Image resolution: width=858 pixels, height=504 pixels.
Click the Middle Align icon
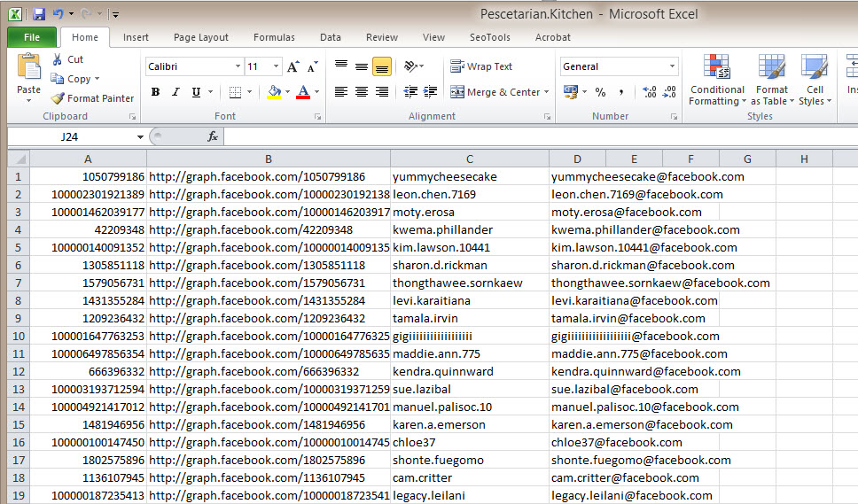(x=361, y=66)
